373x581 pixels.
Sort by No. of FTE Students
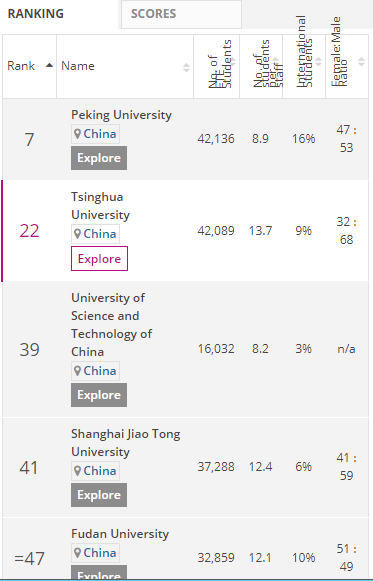tap(233, 62)
